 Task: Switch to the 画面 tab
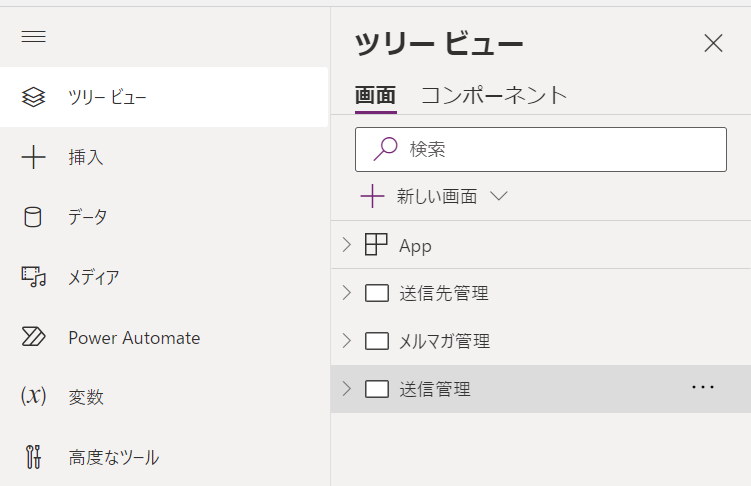(376, 95)
